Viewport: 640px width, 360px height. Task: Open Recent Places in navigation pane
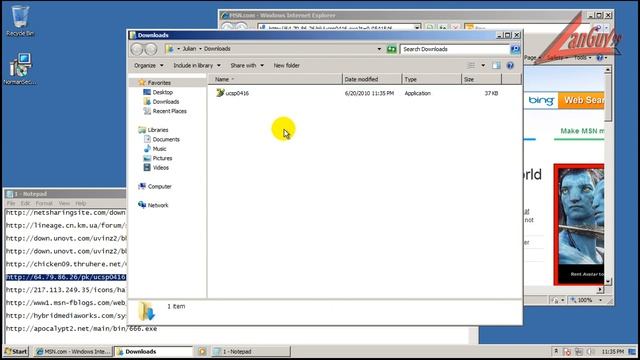pyautogui.click(x=169, y=111)
